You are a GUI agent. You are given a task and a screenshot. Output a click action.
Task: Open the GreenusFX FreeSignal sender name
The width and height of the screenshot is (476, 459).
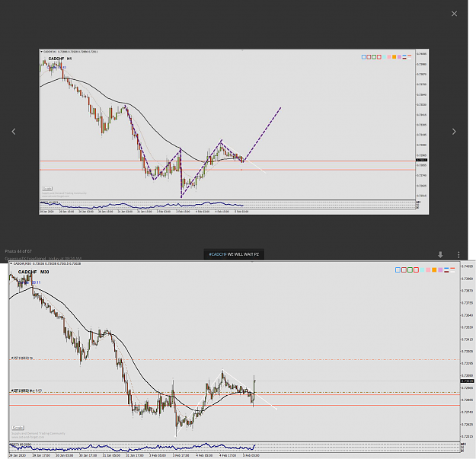tap(25, 259)
